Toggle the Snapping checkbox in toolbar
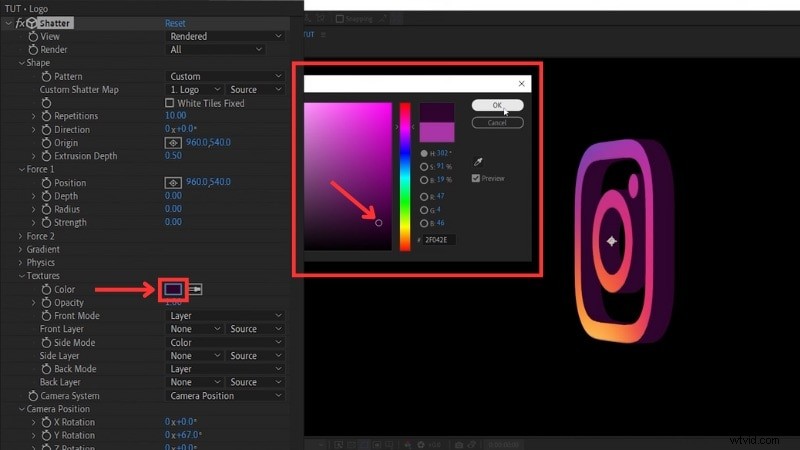Screen dimensions: 800x450 click(340, 19)
